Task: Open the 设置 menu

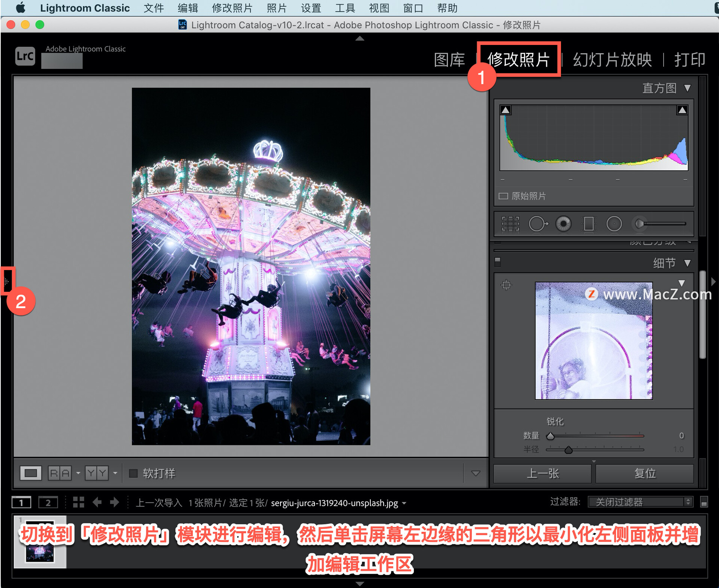Action: coord(311,8)
